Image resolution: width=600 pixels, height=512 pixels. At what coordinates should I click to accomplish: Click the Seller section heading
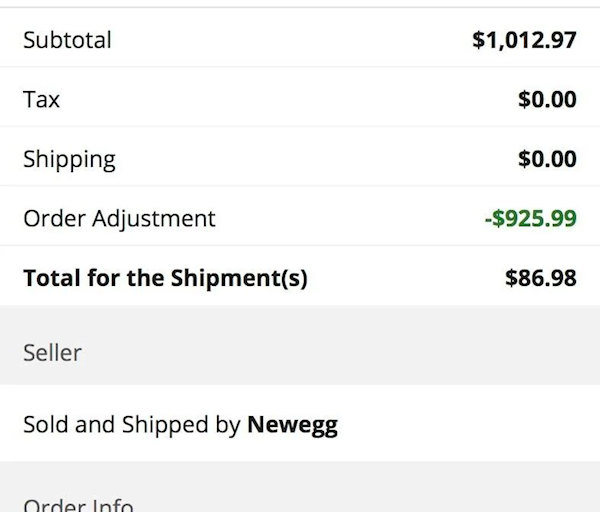(52, 353)
